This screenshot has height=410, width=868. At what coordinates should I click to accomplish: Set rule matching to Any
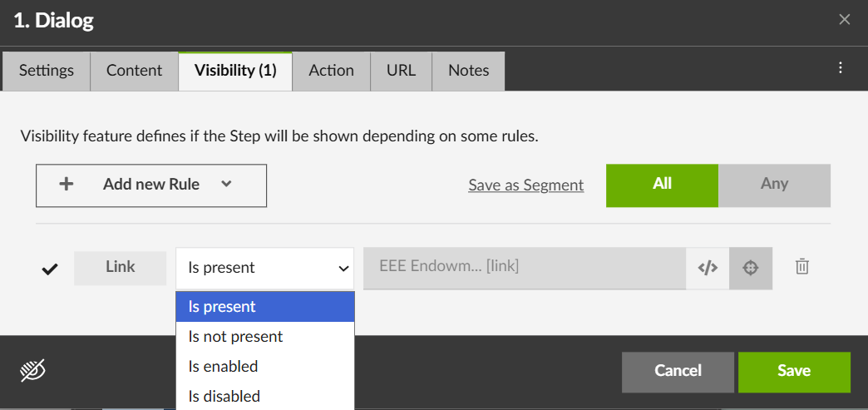pos(774,185)
